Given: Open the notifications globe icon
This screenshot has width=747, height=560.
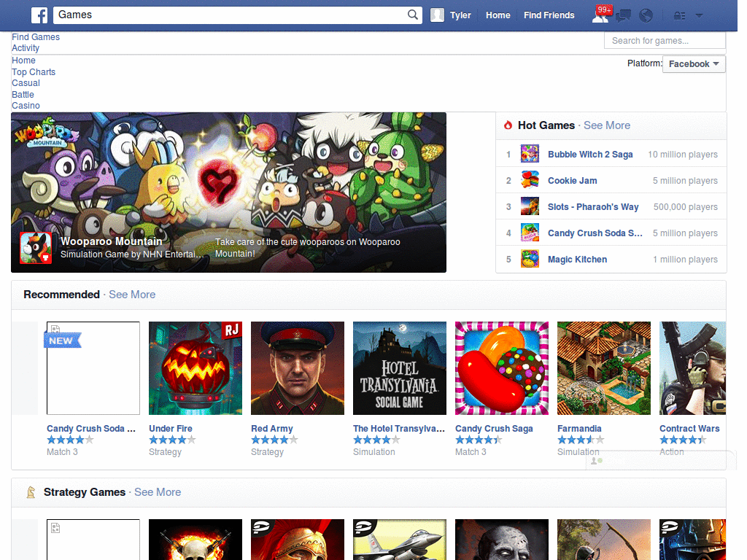Looking at the screenshot, I should tap(646, 16).
